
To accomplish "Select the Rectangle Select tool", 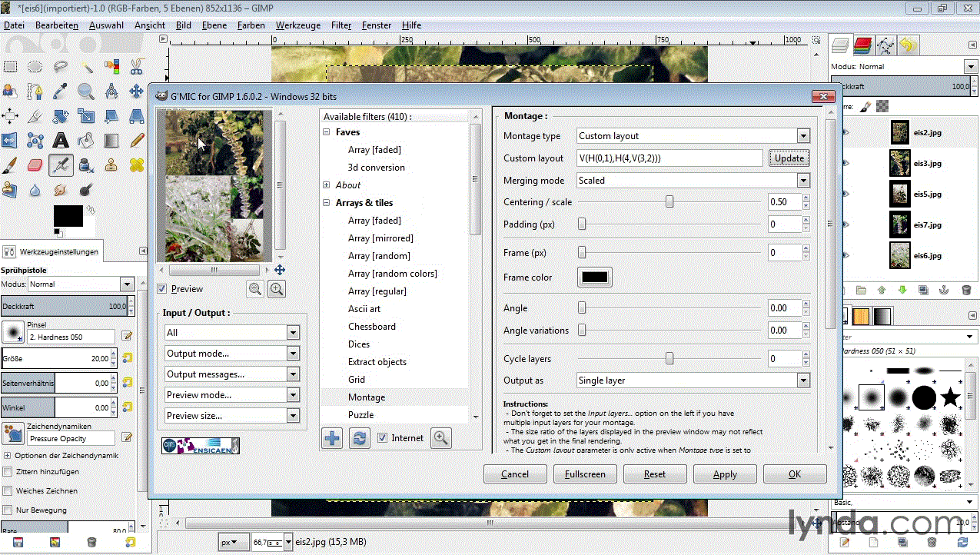I will click(10, 67).
